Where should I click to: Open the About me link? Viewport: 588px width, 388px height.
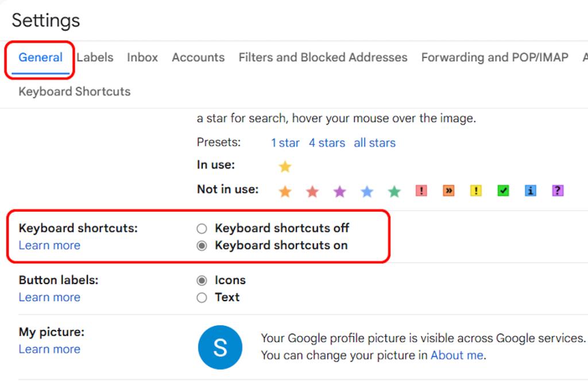[x=457, y=355]
